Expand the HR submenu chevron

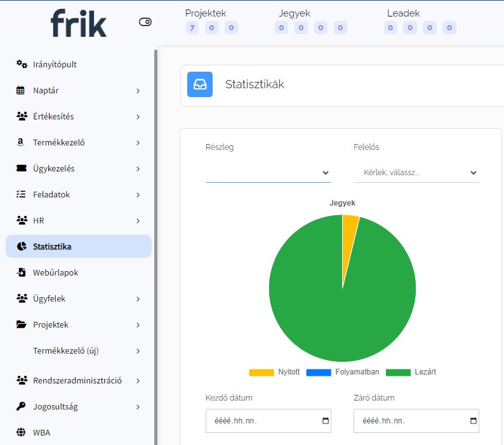coord(138,221)
